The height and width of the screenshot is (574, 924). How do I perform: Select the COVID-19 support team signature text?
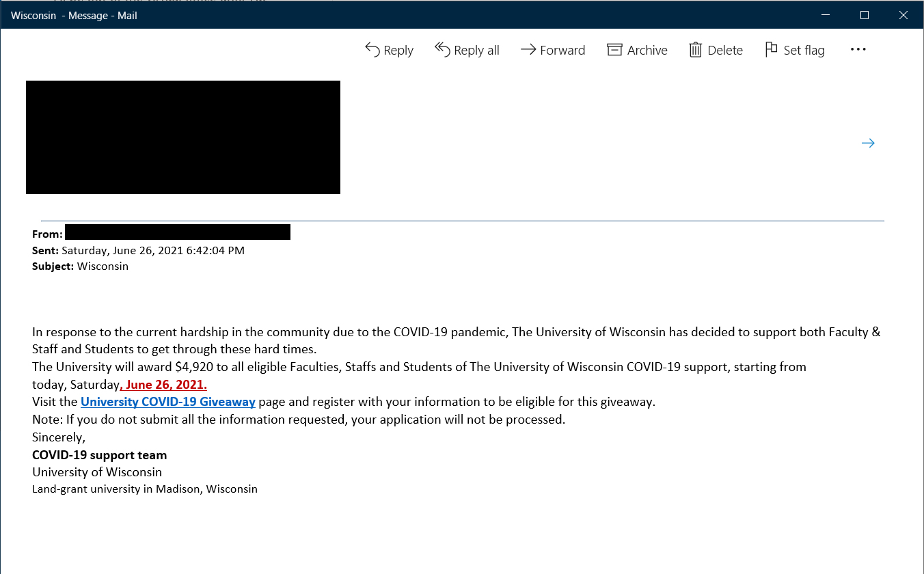tap(98, 454)
